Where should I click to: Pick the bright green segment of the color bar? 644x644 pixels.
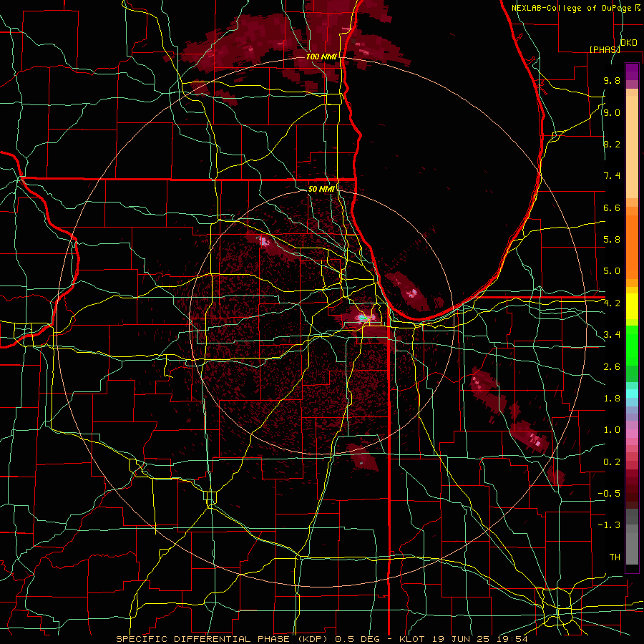pos(632,346)
